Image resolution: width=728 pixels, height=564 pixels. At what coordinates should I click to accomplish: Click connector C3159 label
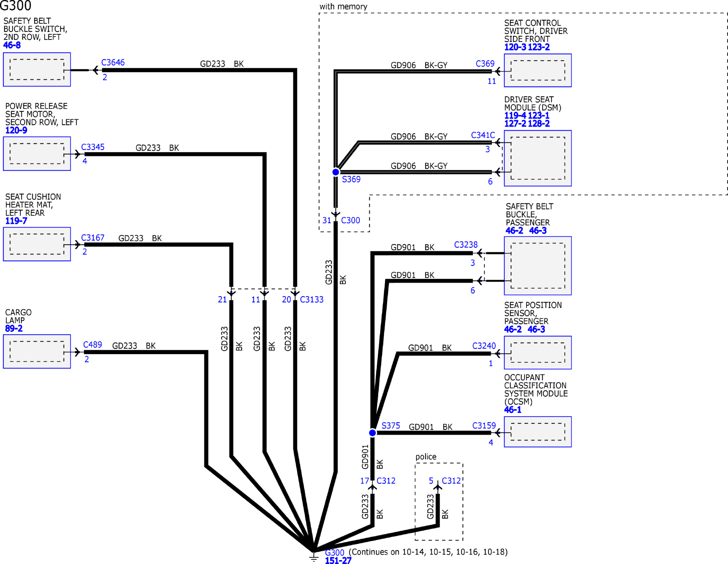(484, 425)
